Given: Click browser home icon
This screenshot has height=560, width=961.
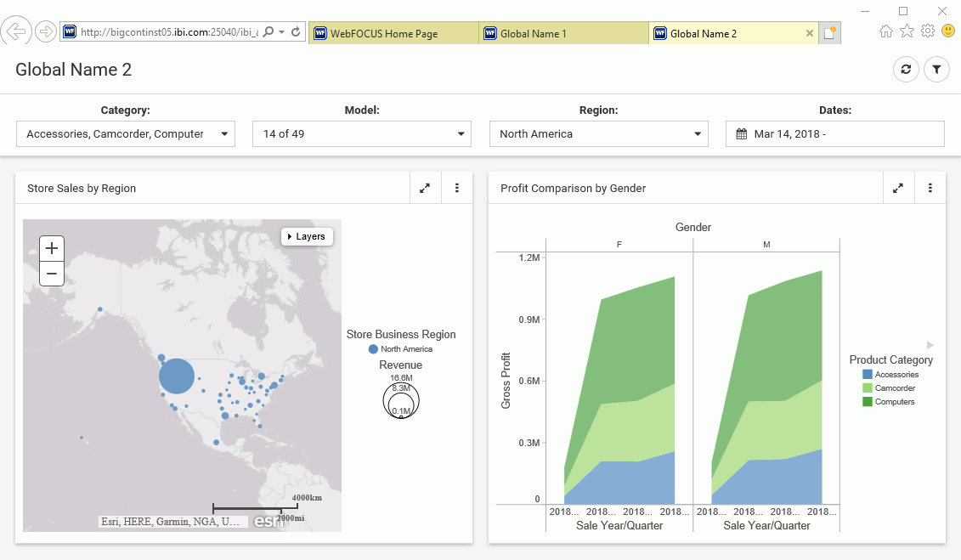Looking at the screenshot, I should tap(886, 31).
